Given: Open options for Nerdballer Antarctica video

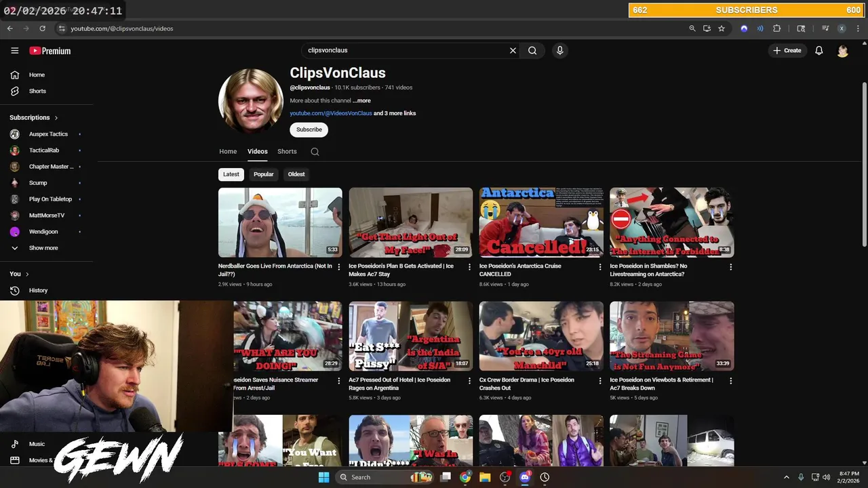Looking at the screenshot, I should (339, 267).
